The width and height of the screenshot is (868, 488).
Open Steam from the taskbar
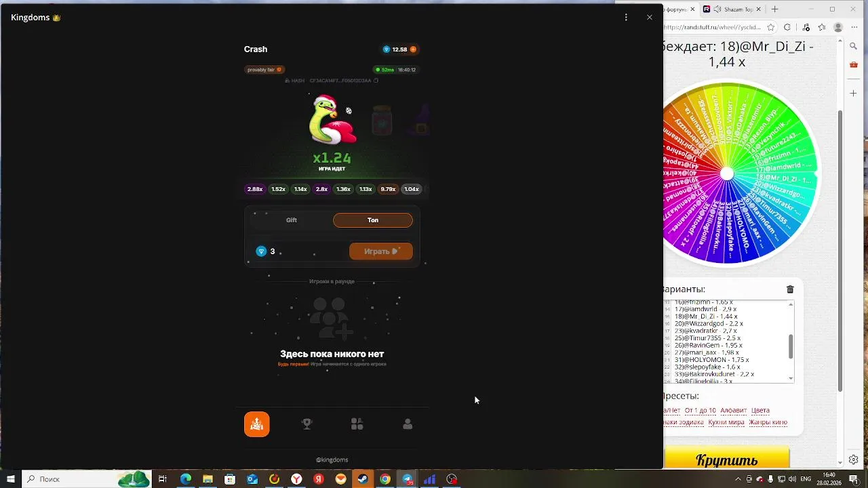tap(363, 479)
